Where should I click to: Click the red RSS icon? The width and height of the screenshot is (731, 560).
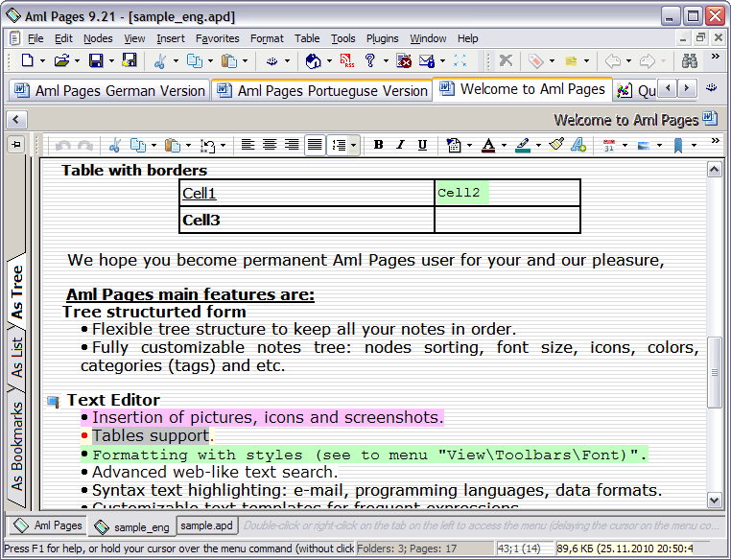tap(347, 60)
